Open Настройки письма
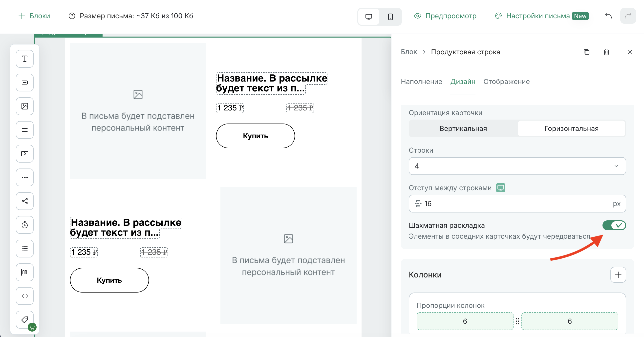Viewport: 644px width, 337px height. tap(542, 16)
